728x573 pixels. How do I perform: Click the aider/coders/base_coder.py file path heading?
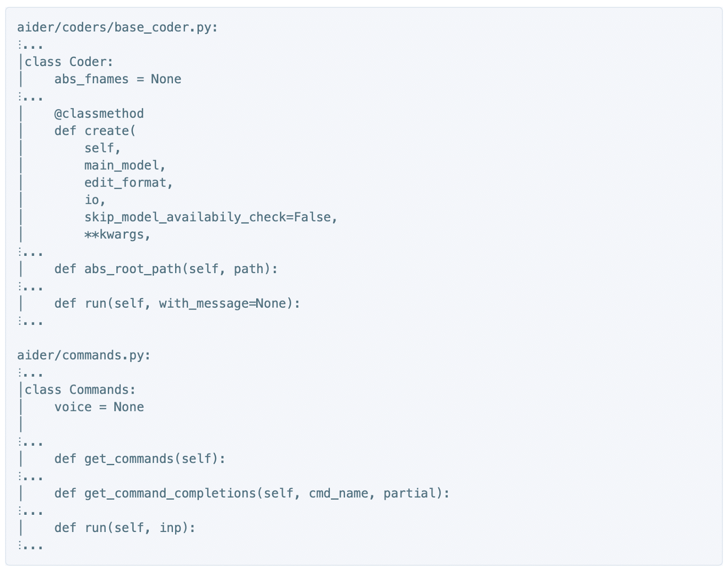pyautogui.click(x=117, y=28)
